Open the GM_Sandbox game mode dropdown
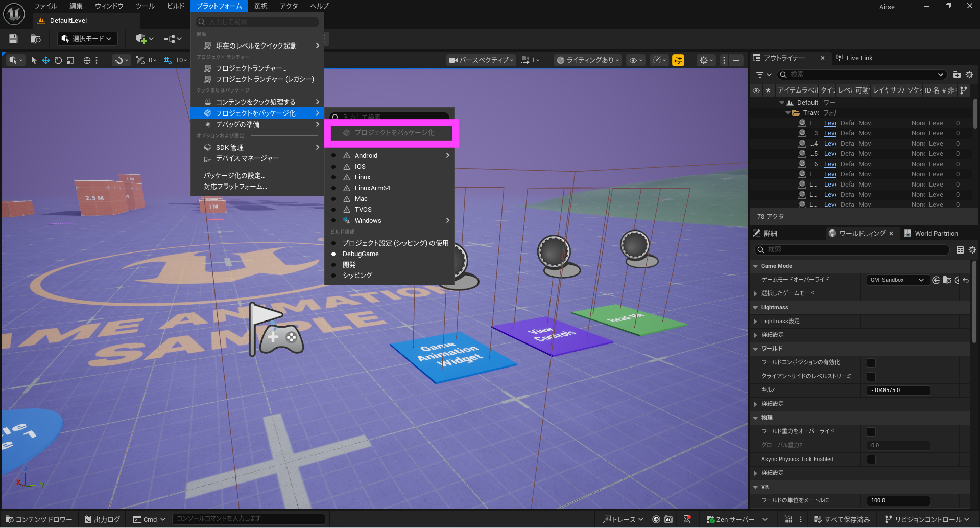Screen dimensions: 980x528 click(897, 280)
